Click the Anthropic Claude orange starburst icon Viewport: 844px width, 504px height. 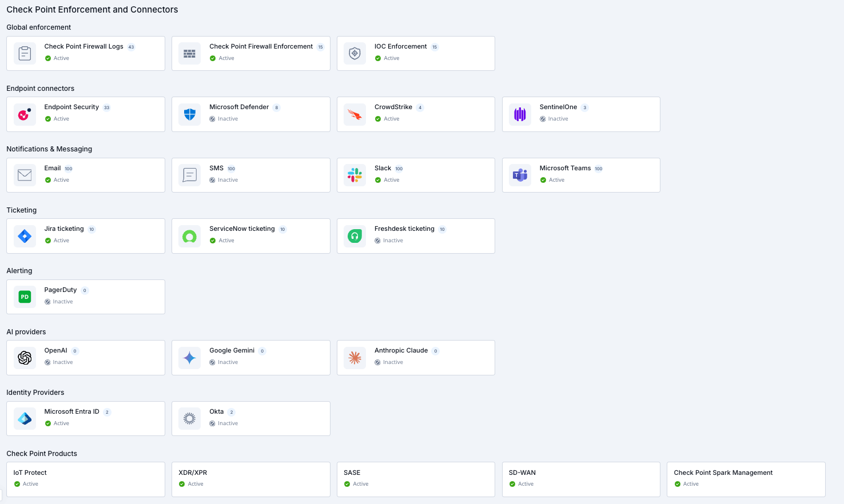click(355, 358)
